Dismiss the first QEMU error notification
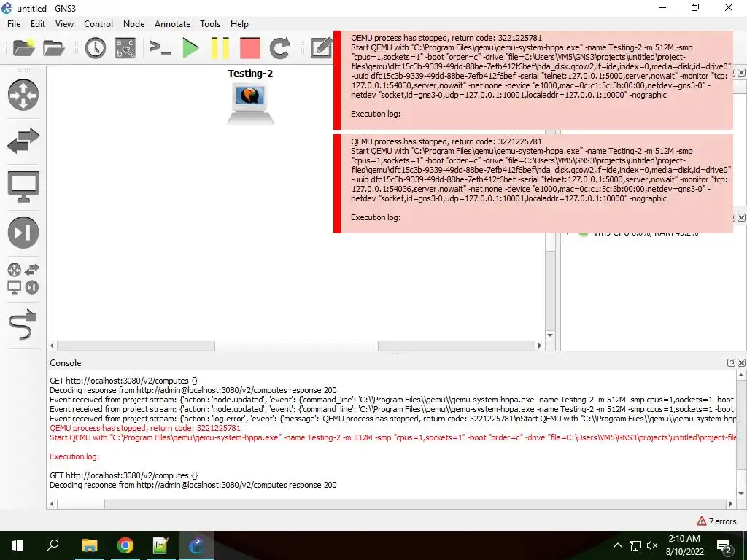747x560 pixels. click(x=533, y=80)
